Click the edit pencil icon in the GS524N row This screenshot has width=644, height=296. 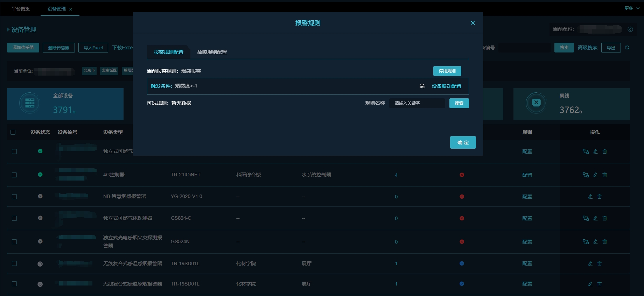coord(595,242)
